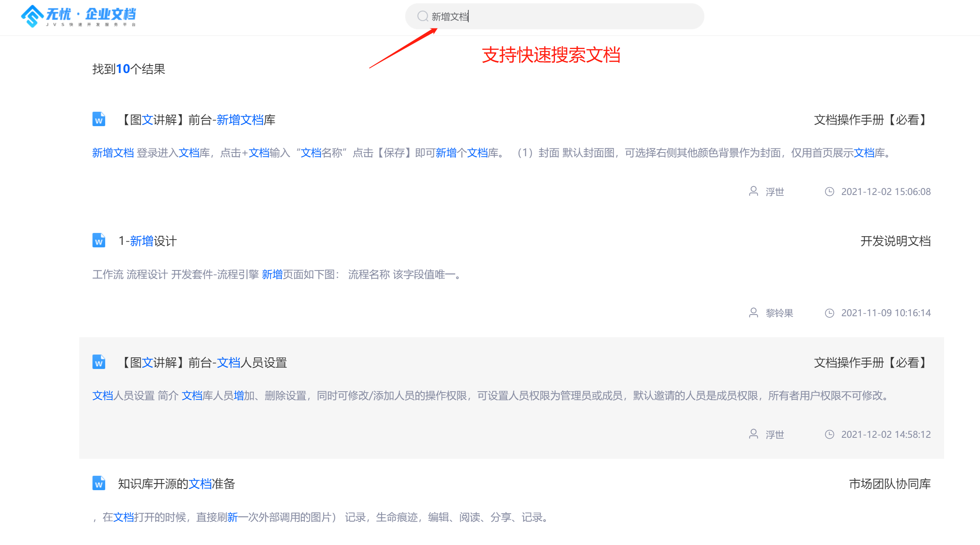Screen dimensions: 980x545
Task: Click snippet text starting 新增文档 登录进入文档库
Action: (493, 153)
